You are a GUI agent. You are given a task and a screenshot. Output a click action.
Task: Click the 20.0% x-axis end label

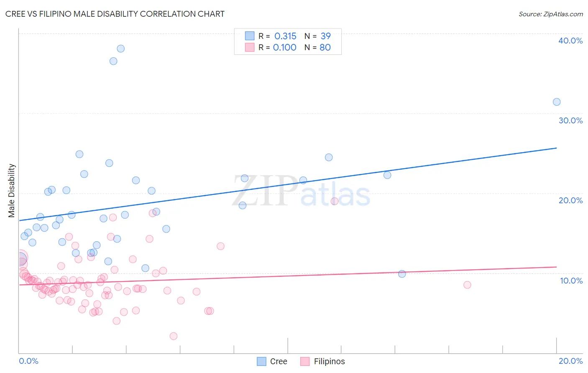click(570, 361)
